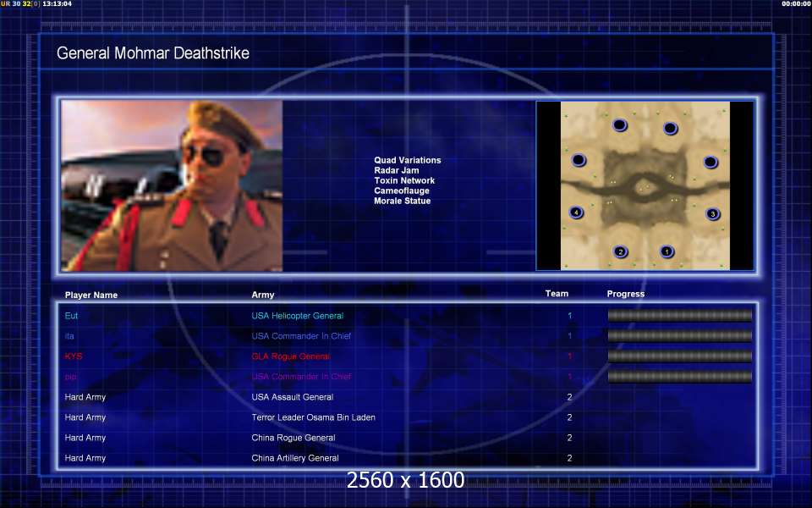Click ita's 'USA Commander In Chief' army entry
The image size is (812, 508).
[301, 336]
